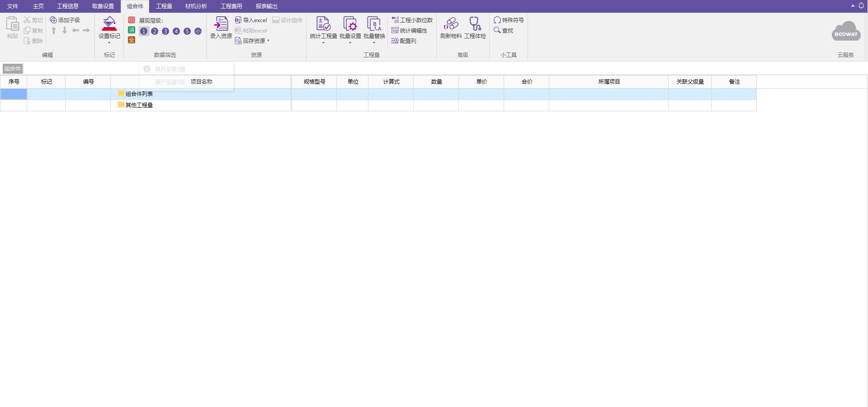868x407 pixels.
Task: Click the 粘贴excel icon
Action: click(238, 30)
